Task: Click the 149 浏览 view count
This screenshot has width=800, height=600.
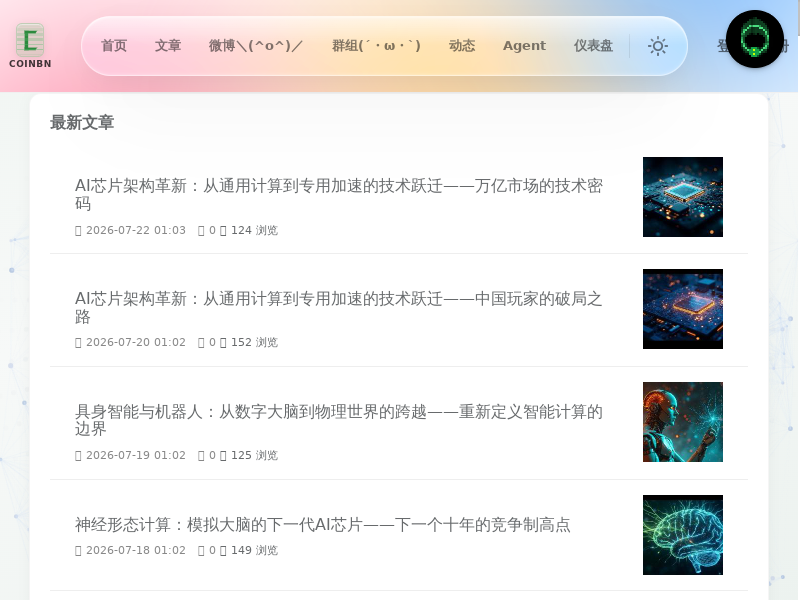Action: click(255, 551)
